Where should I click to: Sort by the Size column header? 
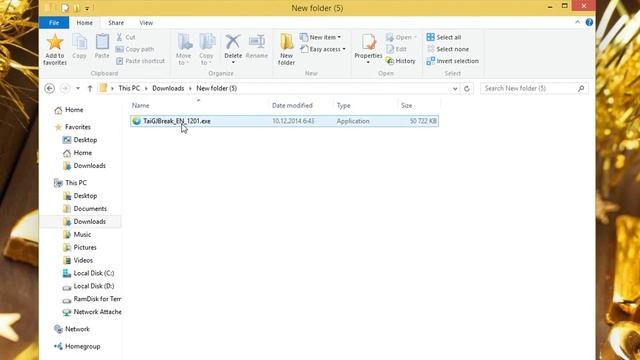[407, 105]
